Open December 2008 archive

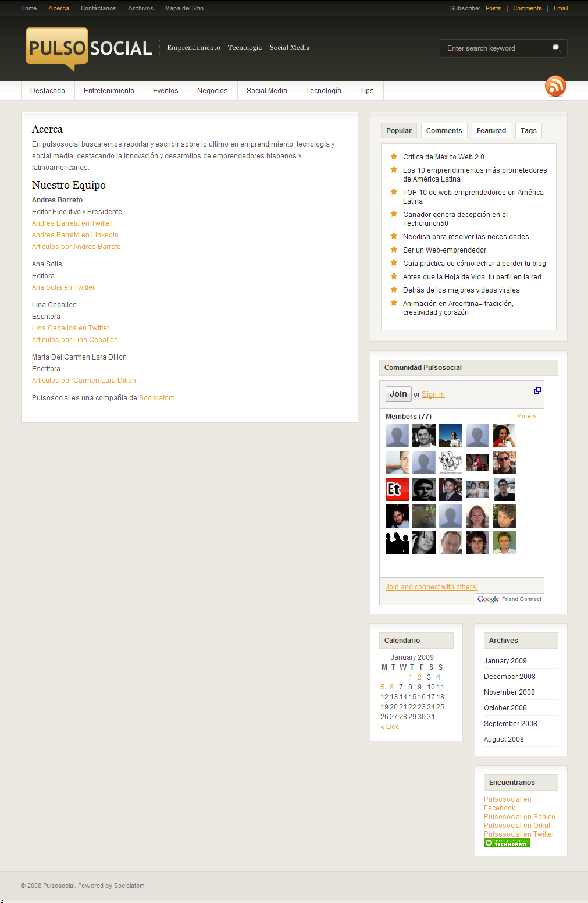509,677
